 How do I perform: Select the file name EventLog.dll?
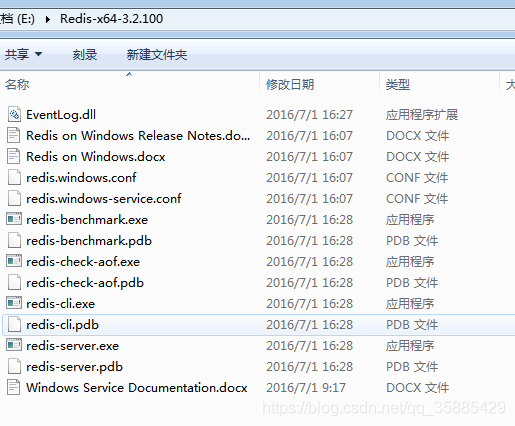(x=61, y=115)
